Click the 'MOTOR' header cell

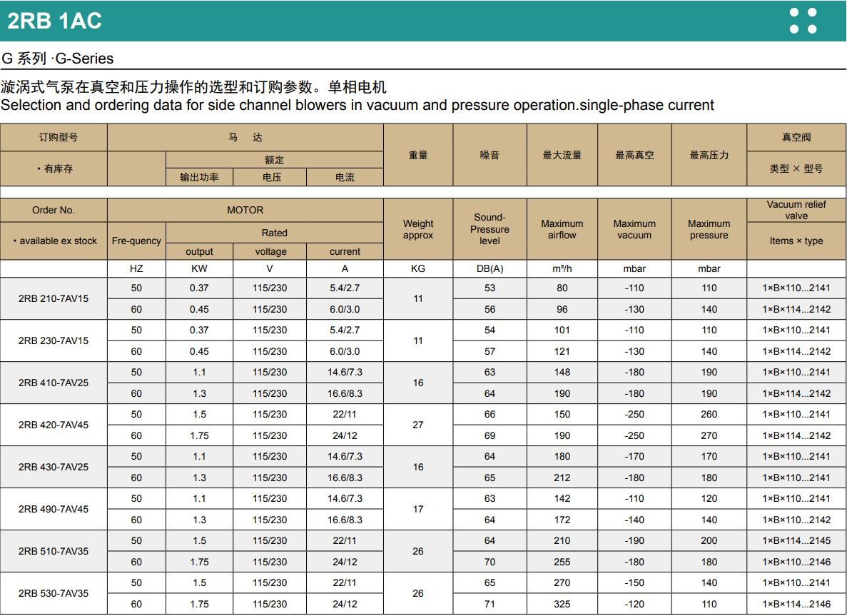(245, 210)
